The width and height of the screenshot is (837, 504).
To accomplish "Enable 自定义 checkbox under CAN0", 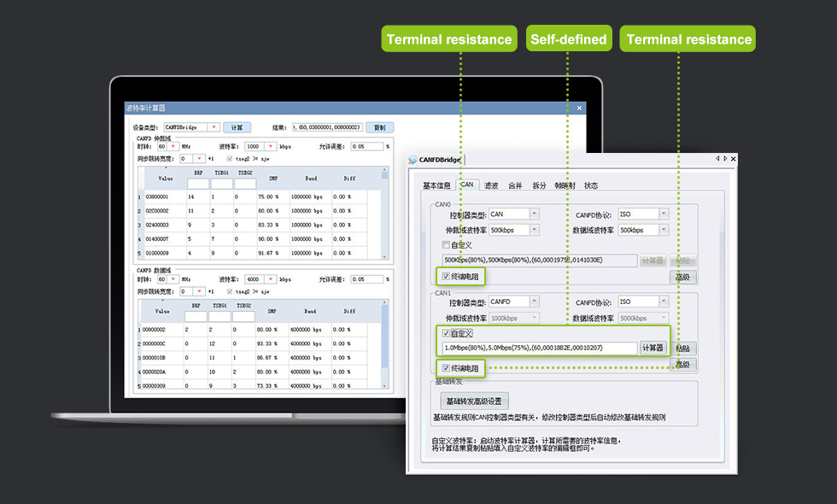I will (446, 244).
